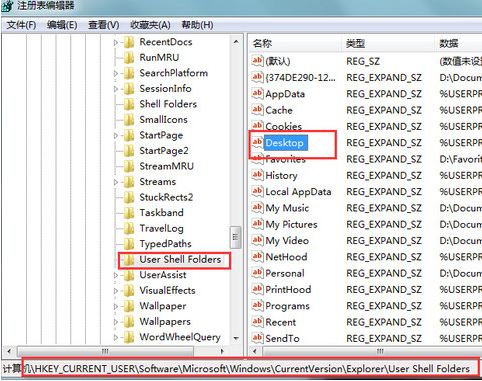This screenshot has width=482, height=381.
Task: Expand the RecentDocs key
Action: (116, 42)
